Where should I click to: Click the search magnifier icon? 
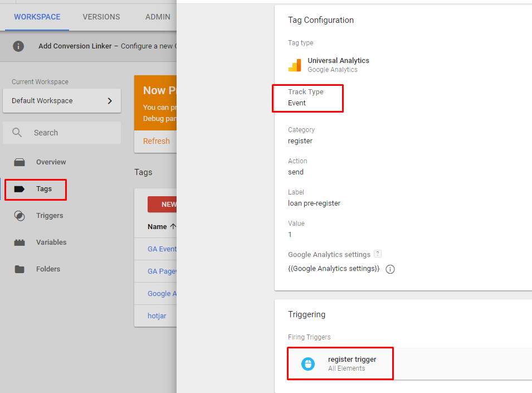[x=17, y=132]
